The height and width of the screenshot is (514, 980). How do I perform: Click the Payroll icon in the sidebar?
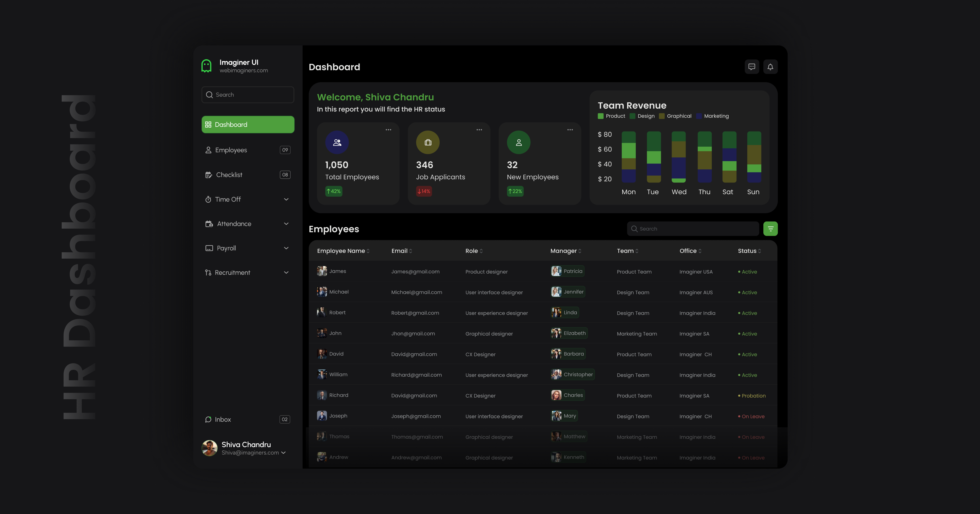coord(209,248)
